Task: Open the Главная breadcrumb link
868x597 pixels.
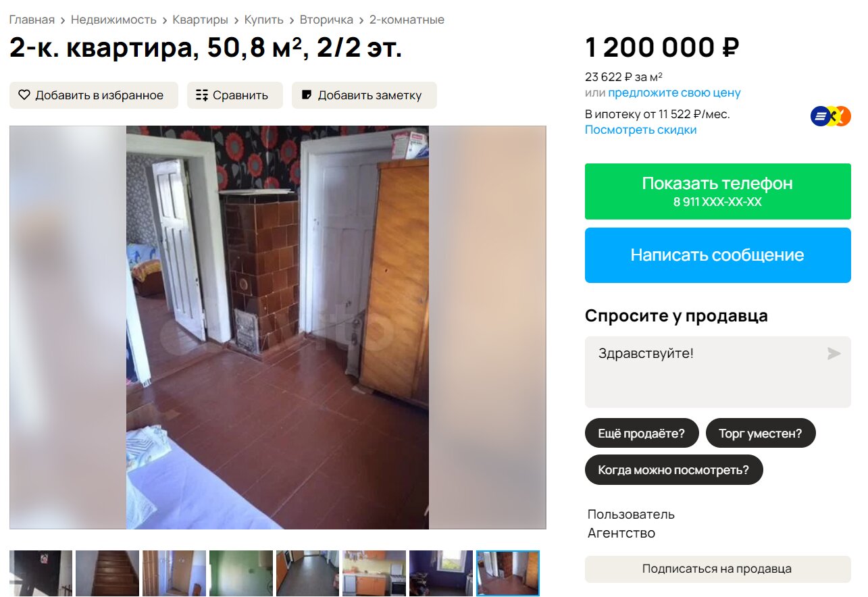Action: point(32,20)
